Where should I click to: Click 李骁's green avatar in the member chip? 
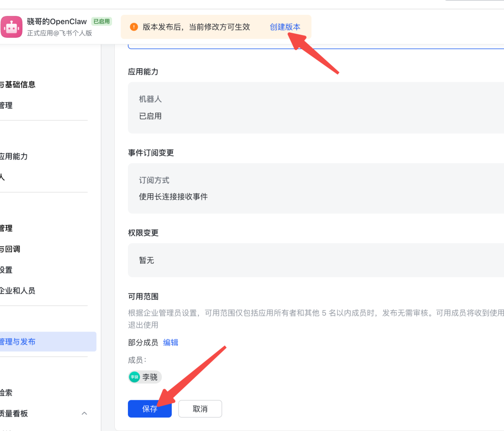coord(134,377)
